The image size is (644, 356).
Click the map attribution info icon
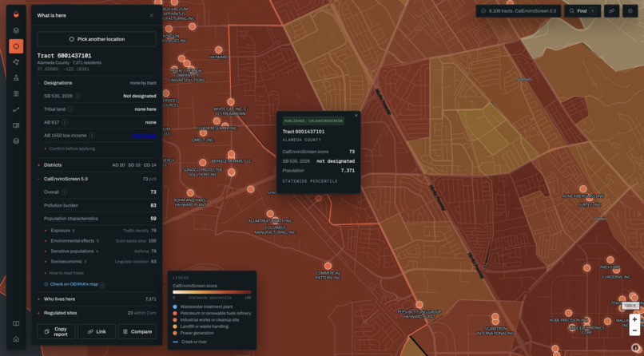click(635, 347)
